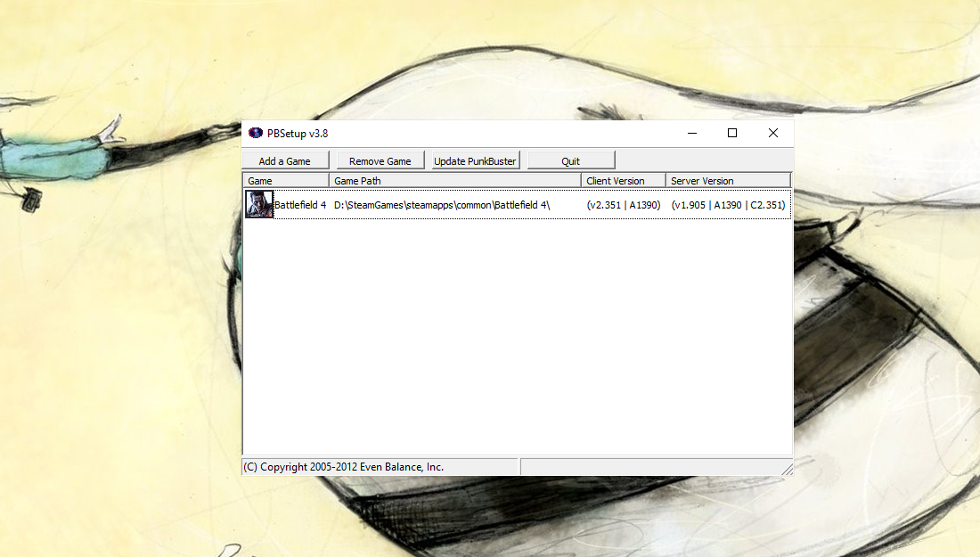This screenshot has width=980, height=557.
Task: Click the PBSetup title bar app icon
Action: 256,133
